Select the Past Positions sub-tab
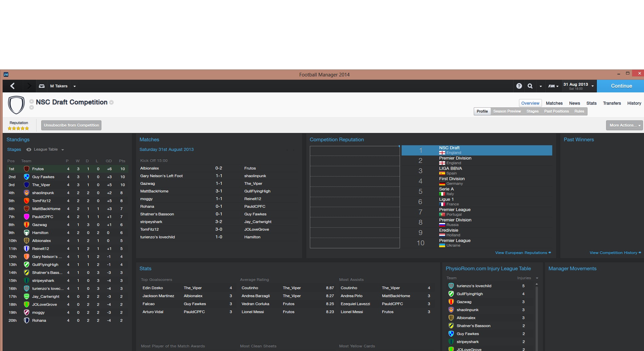 (x=556, y=111)
